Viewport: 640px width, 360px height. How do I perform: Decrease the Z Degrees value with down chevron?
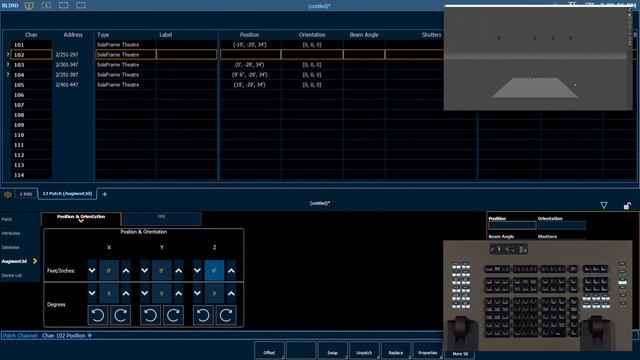coord(197,293)
